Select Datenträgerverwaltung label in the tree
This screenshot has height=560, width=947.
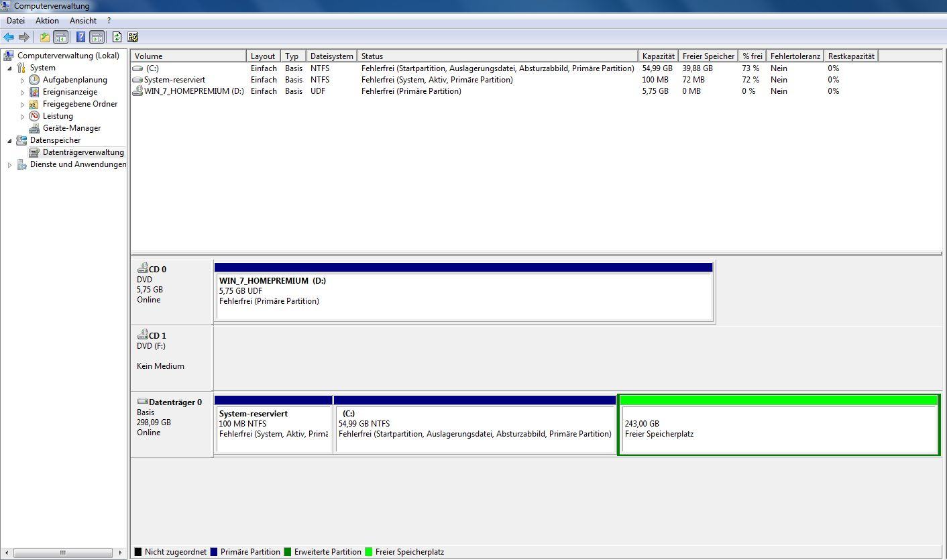pos(83,152)
